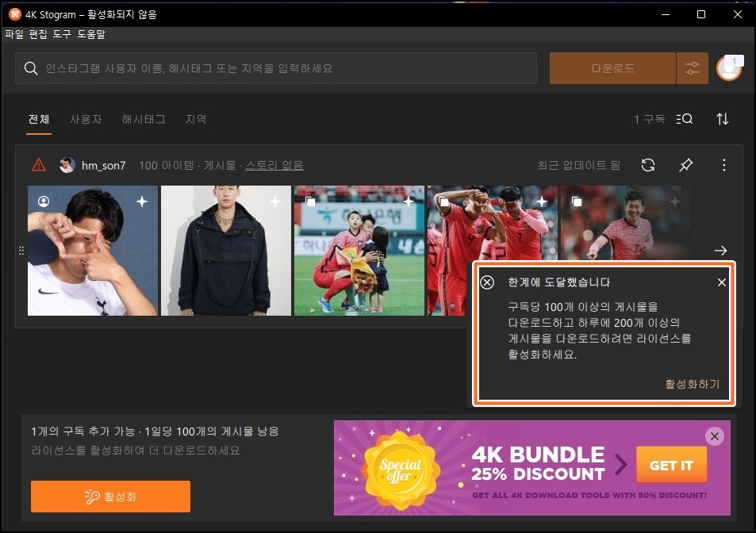Click sparkle icon on celebrating players photo

[542, 201]
